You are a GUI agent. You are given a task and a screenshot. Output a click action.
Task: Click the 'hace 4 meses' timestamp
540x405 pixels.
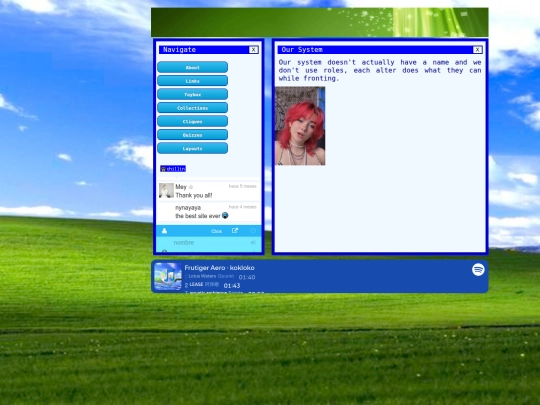pyautogui.click(x=242, y=207)
